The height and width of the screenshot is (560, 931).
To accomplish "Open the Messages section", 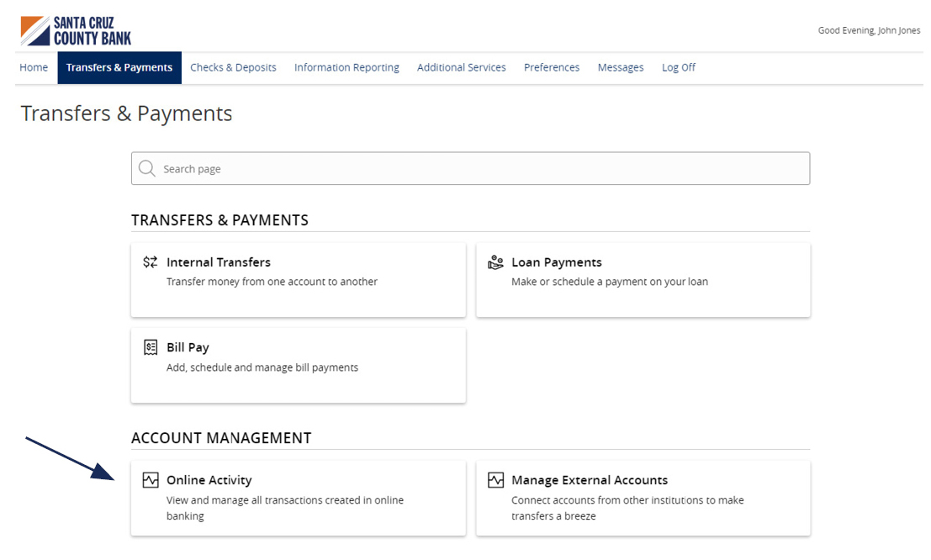I will point(621,67).
